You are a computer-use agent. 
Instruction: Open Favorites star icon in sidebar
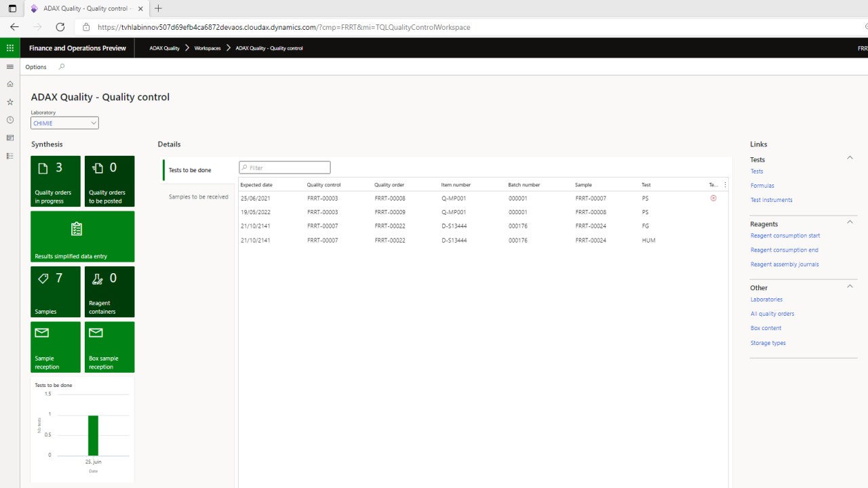[x=10, y=102]
